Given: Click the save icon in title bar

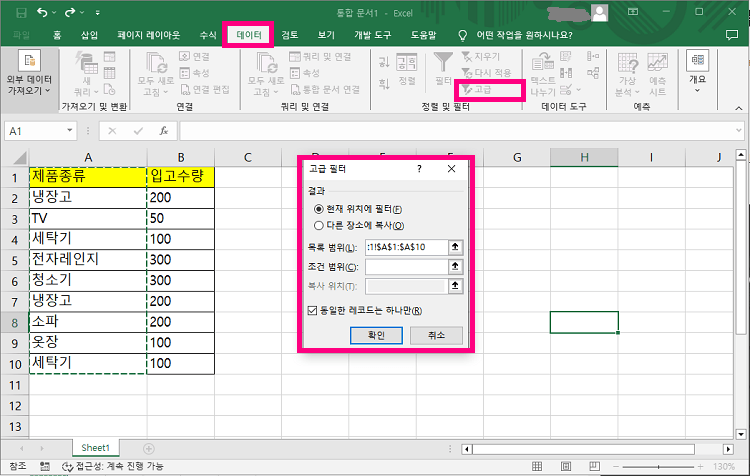Looking at the screenshot, I should 16,12.
